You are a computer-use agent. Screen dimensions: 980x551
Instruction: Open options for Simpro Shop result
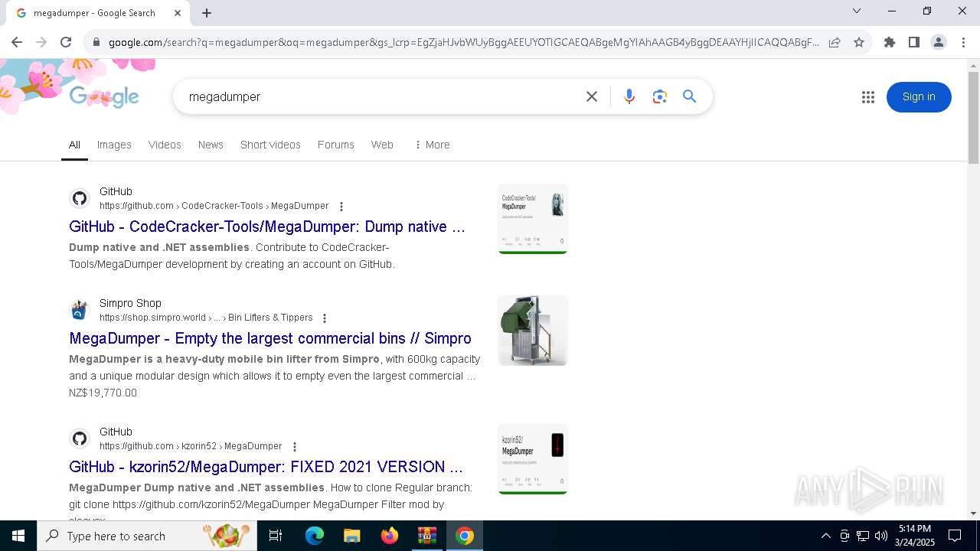click(x=325, y=318)
